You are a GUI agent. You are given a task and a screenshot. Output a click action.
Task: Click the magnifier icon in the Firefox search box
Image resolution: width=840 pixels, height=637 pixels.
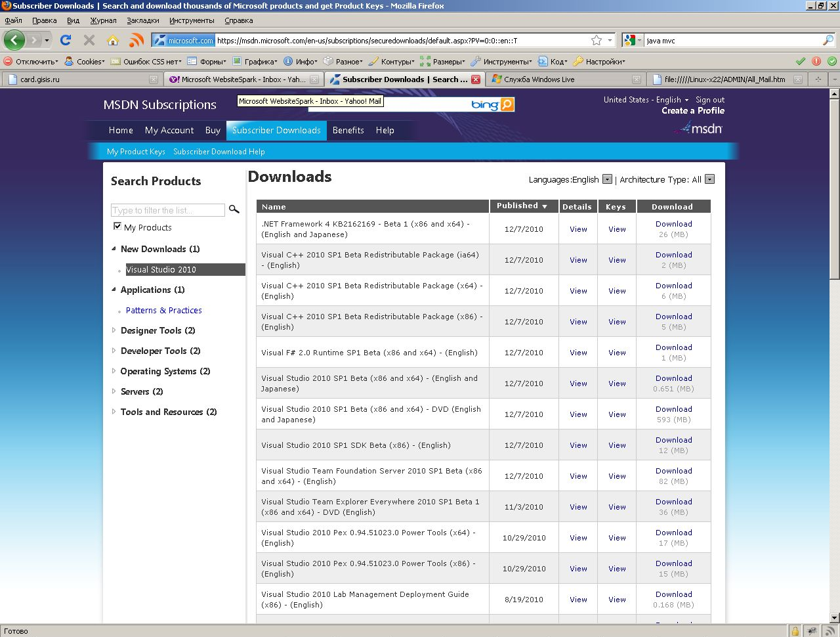pyautogui.click(x=828, y=40)
